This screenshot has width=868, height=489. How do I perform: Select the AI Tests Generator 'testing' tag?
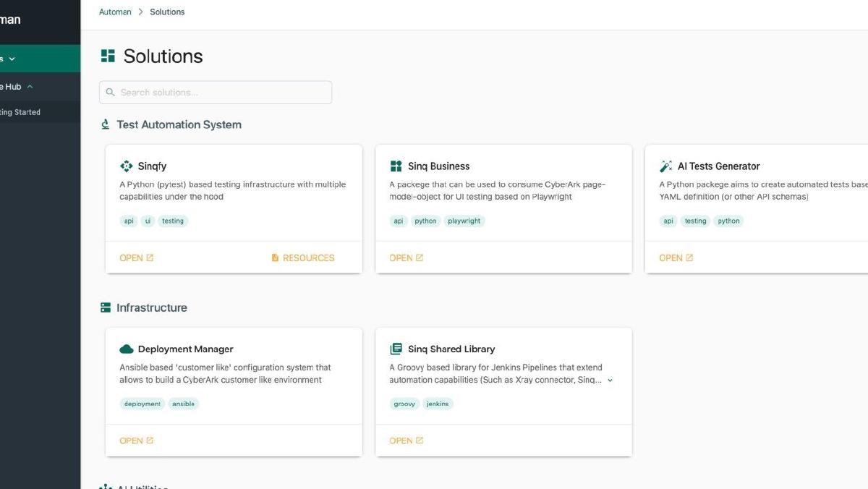click(x=696, y=221)
